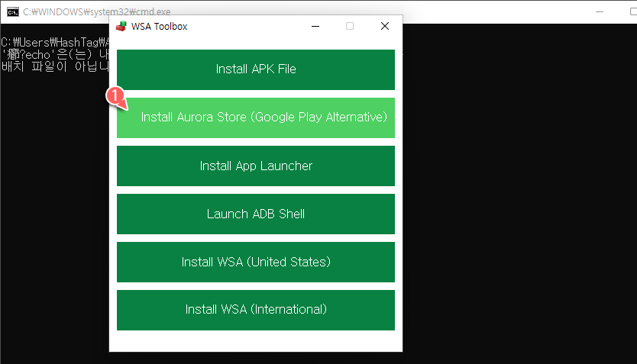This screenshot has height=364, width=637.
Task: Click the disabled maximize button of WSA Toolbox
Action: 350,27
